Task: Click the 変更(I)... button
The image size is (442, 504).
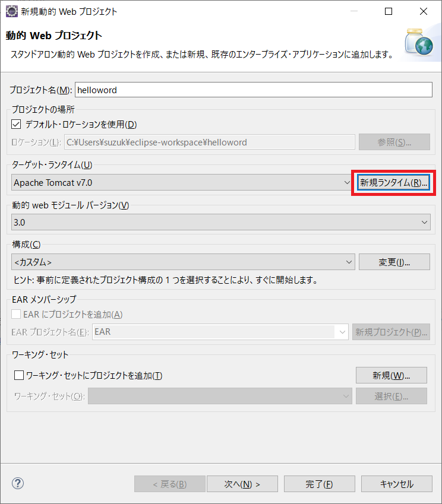Action: click(394, 262)
